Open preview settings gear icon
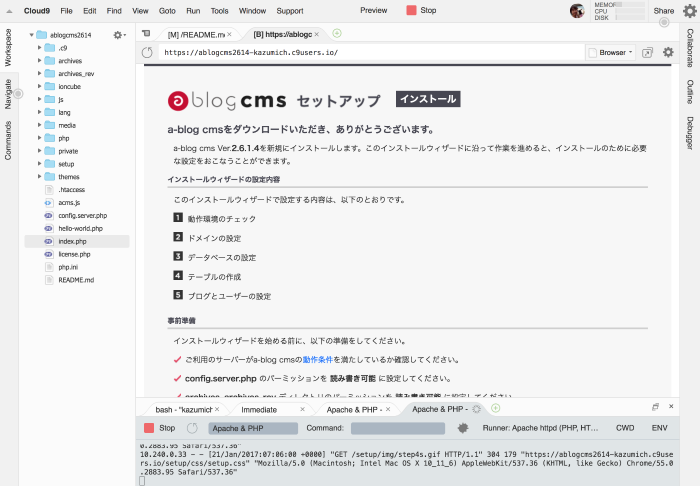 668,52
